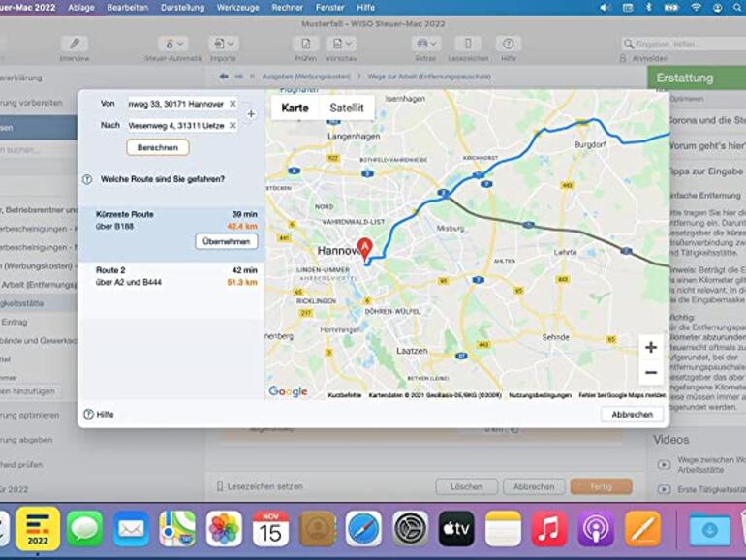The width and height of the screenshot is (746, 560).
Task: Open the Hilfe menu in the menu bar
Action: pyautogui.click(x=366, y=8)
